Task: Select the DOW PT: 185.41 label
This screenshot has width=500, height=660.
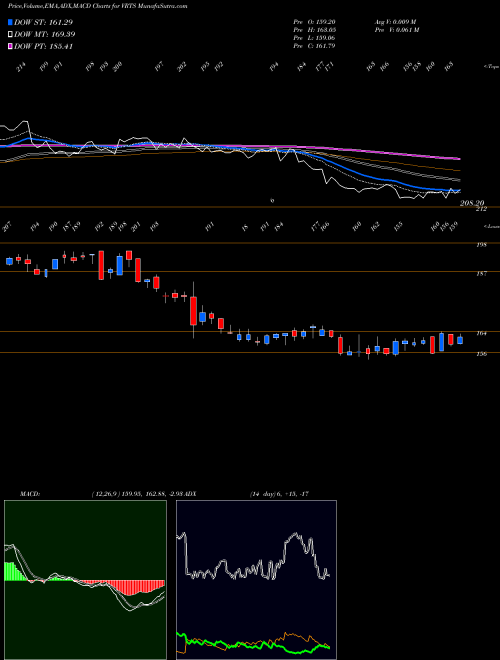Action: tap(43, 46)
